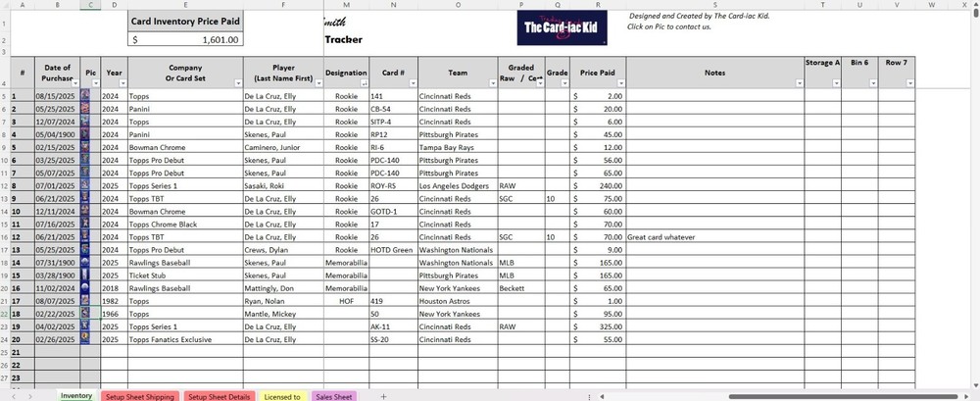Select cell 'Los Angeles Dodgers'
Image resolution: width=980 pixels, height=401 pixels.
tap(458, 186)
